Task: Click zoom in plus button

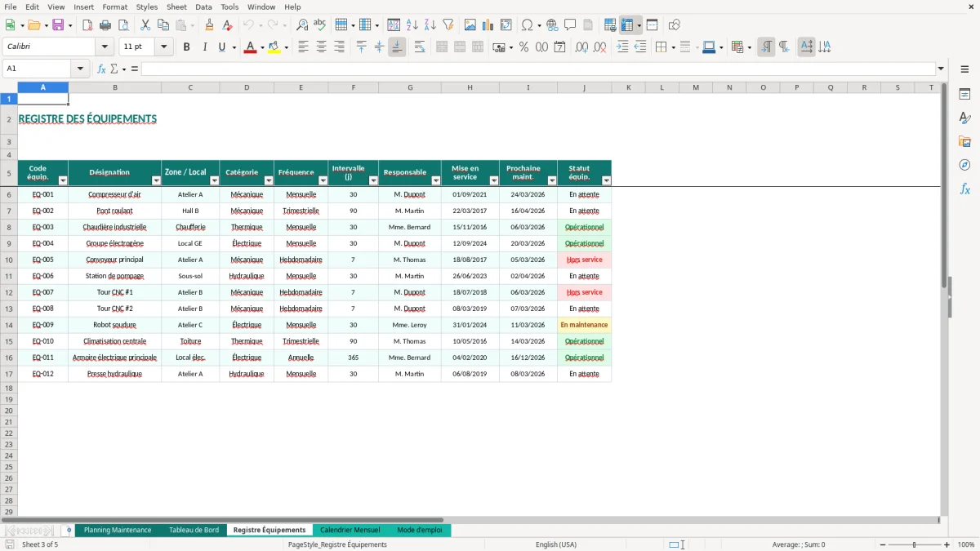Action: (947, 544)
